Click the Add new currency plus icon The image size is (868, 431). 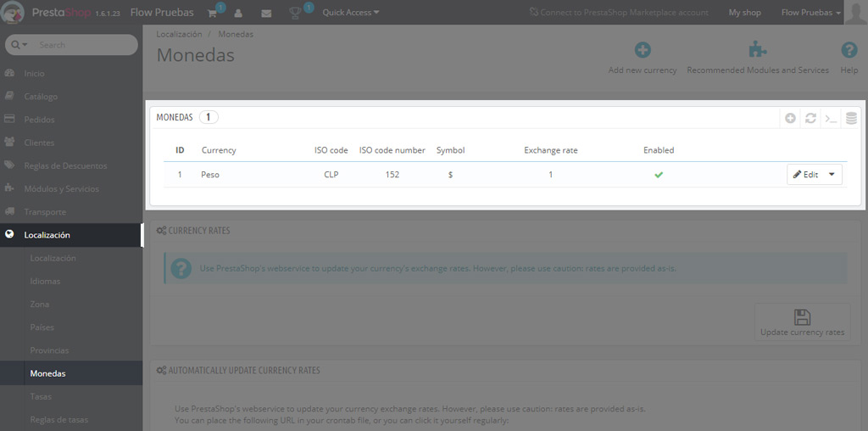[643, 50]
